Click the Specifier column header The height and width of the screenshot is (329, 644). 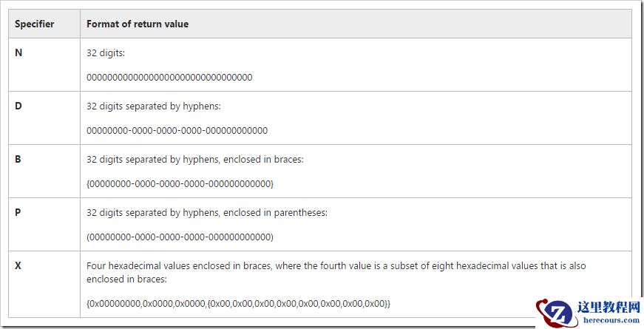click(35, 24)
